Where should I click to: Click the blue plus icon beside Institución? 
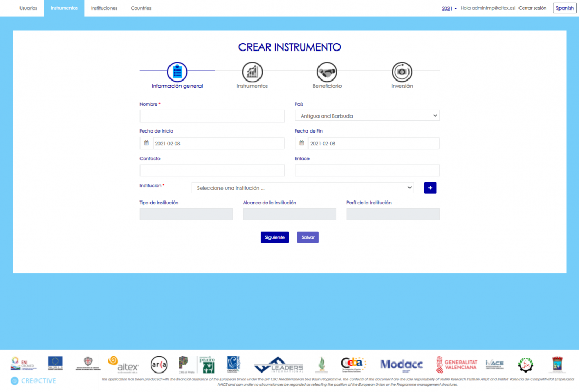point(430,187)
